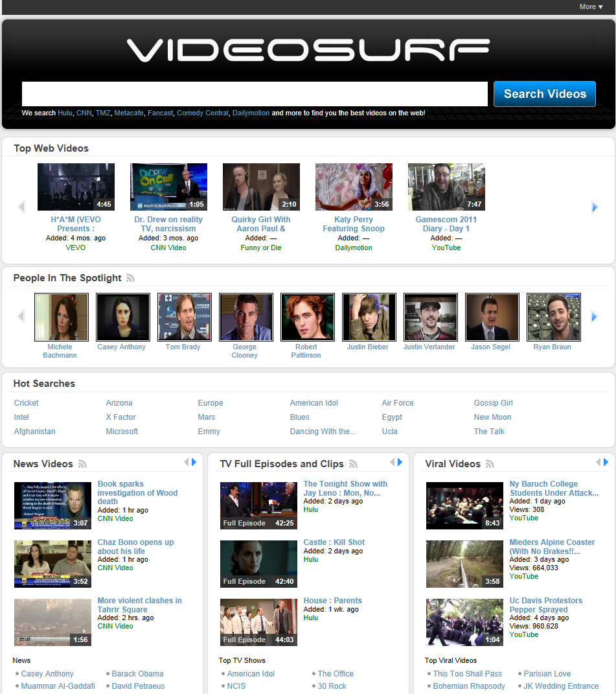Click previous arrow in Viral Videos panel
This screenshot has height=694, width=616.
point(599,462)
